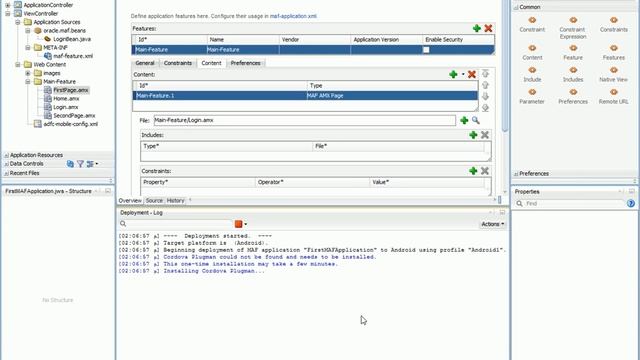This screenshot has width=640, height=360.
Task: Collapse the Common palette section
Action: [516, 7]
